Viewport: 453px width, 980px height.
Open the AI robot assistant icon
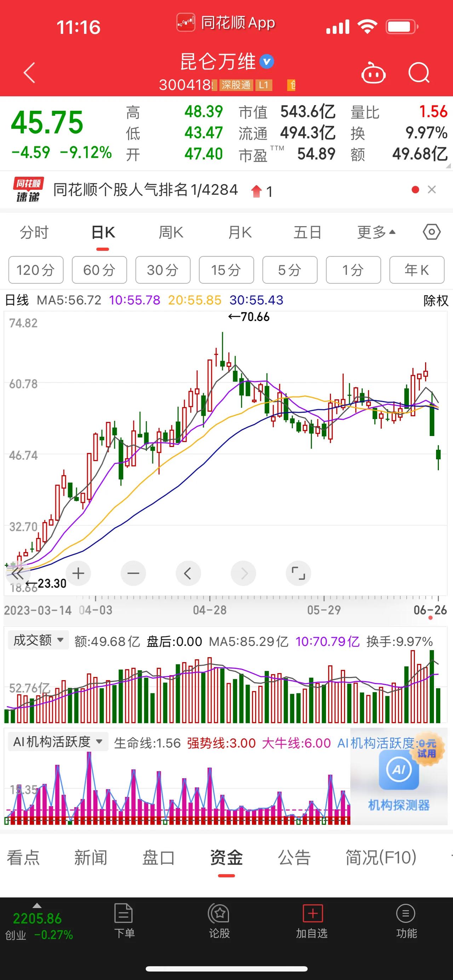(x=373, y=73)
